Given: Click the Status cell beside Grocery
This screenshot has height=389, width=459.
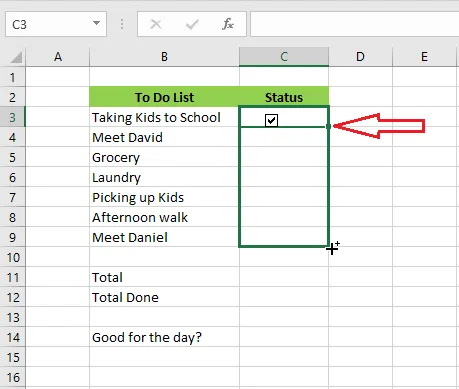Looking at the screenshot, I should 284,157.
